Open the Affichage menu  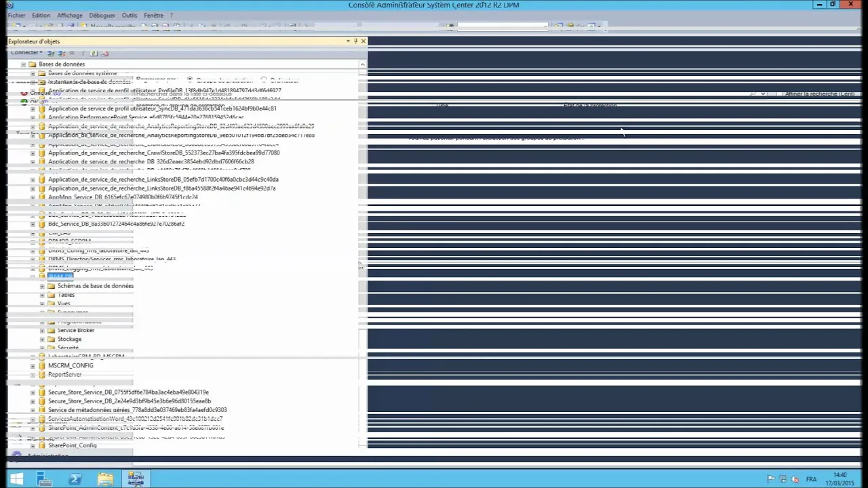coord(69,15)
